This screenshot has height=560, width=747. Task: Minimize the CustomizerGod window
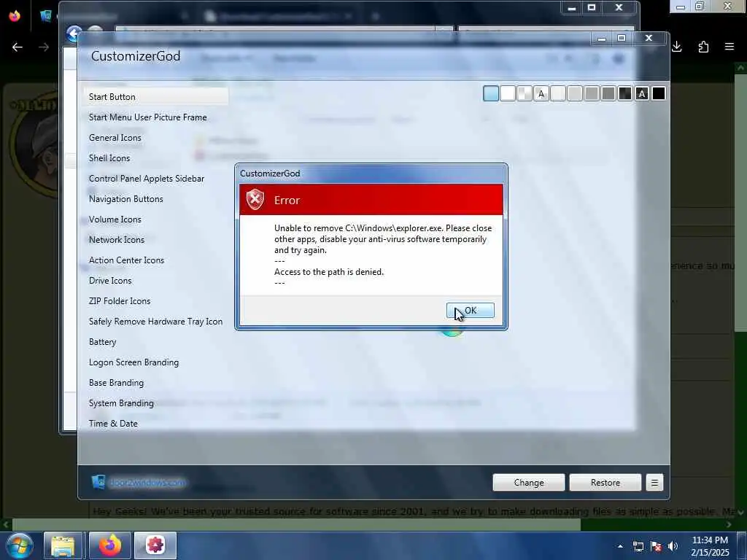click(602, 39)
